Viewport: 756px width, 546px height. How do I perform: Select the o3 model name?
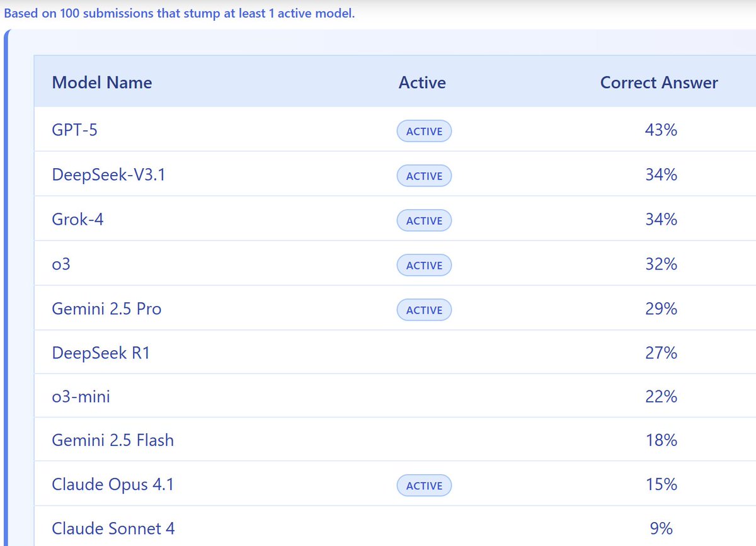[x=61, y=265]
